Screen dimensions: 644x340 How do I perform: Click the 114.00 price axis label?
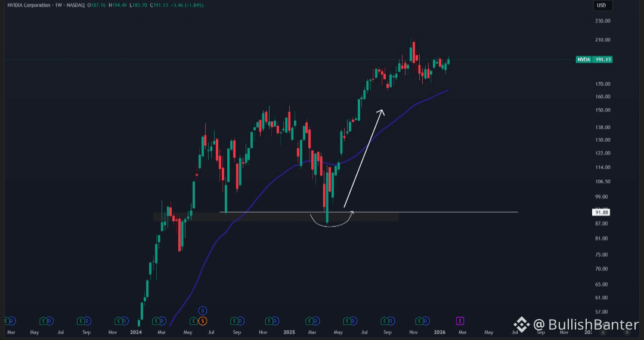point(602,167)
